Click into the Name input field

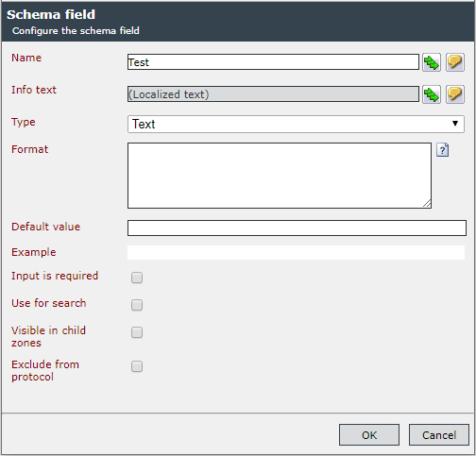273,62
